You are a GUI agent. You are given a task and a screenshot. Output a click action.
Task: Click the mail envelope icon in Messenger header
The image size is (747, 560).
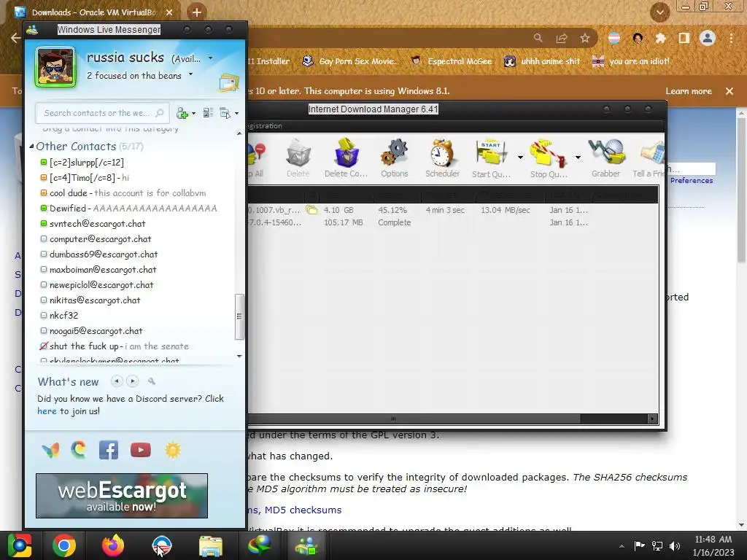pyautogui.click(x=228, y=82)
